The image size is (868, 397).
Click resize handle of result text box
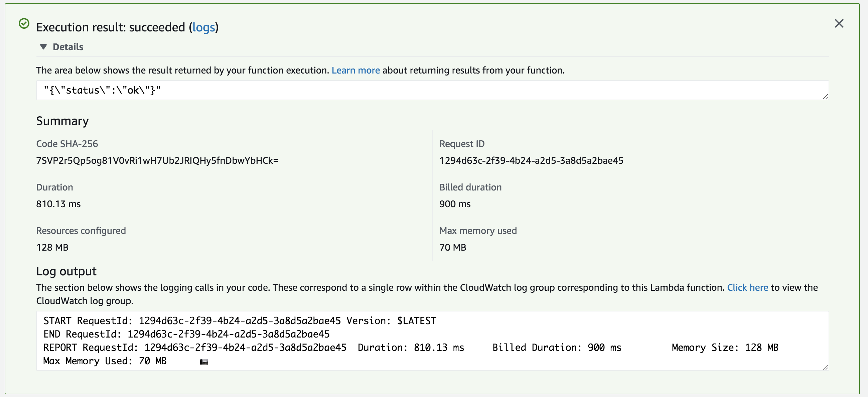point(825,97)
